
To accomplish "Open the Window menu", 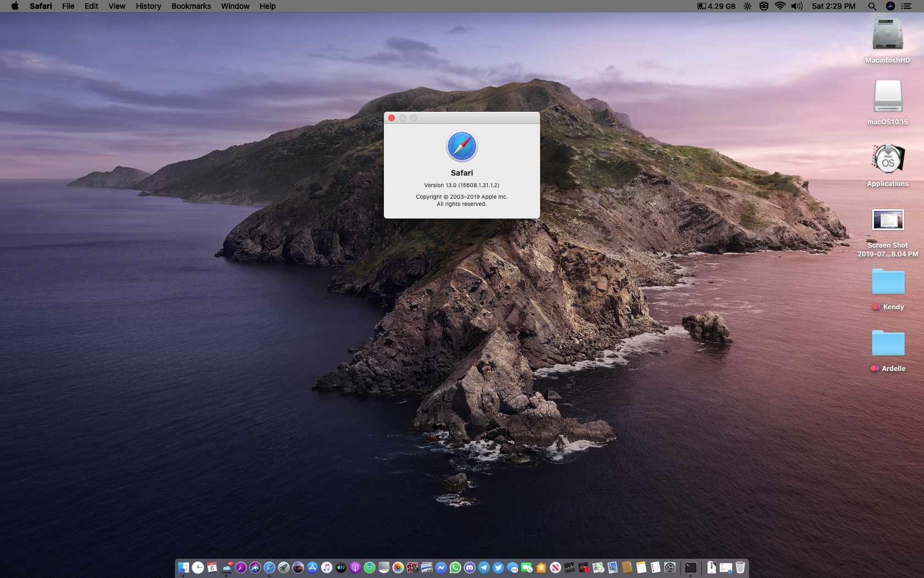I will (x=235, y=6).
